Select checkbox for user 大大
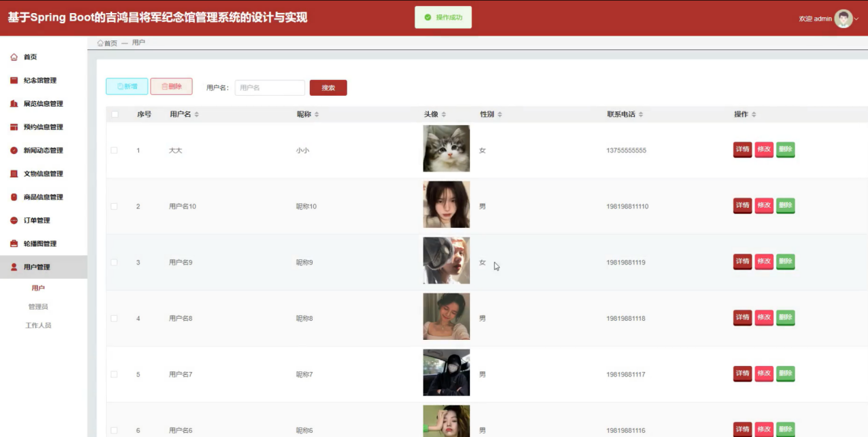868x437 pixels. tap(114, 150)
